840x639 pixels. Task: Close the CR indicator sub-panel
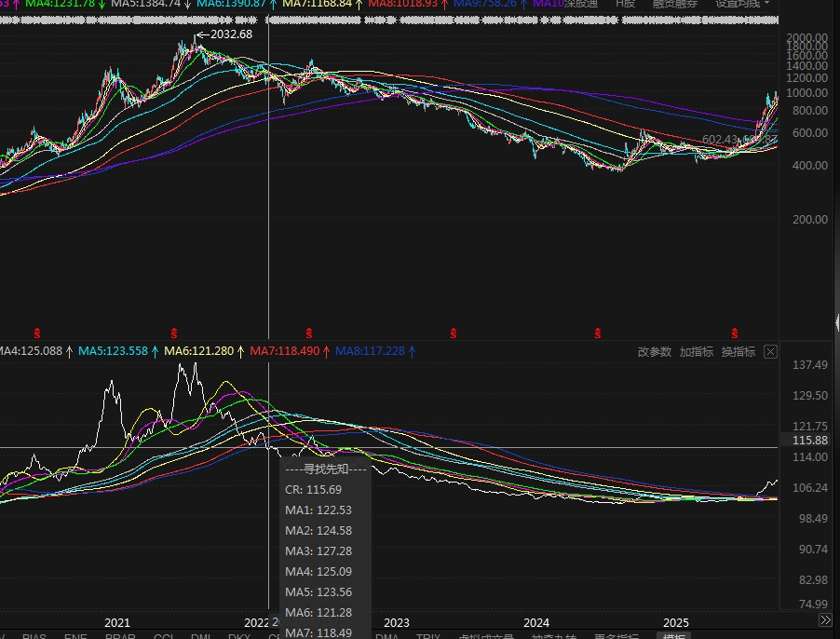tap(770, 351)
